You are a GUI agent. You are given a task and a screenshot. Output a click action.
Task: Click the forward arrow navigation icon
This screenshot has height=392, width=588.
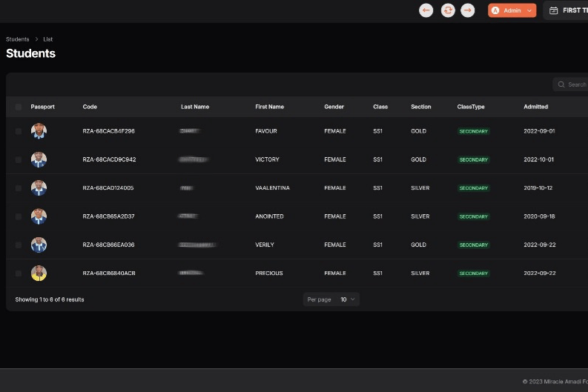(468, 10)
